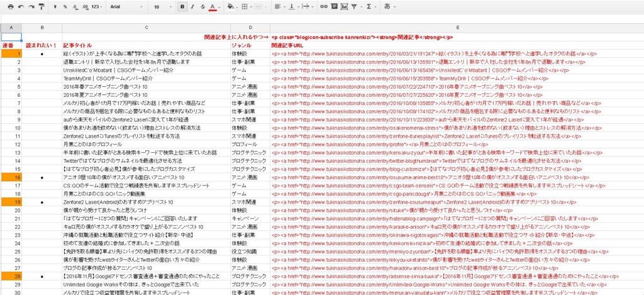Click title cell 月無ことのはのプロフィール

point(146,144)
